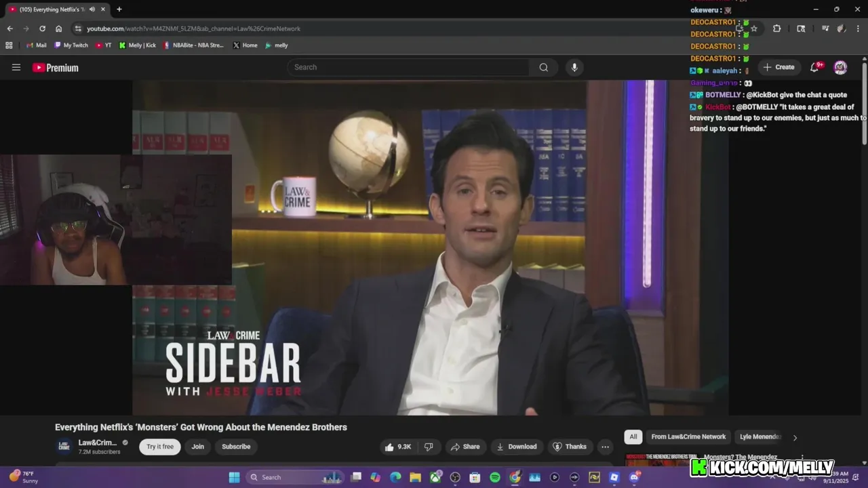The width and height of the screenshot is (868, 488).
Task: Open Chrome apps grid in bookmarks bar
Action: point(9,45)
